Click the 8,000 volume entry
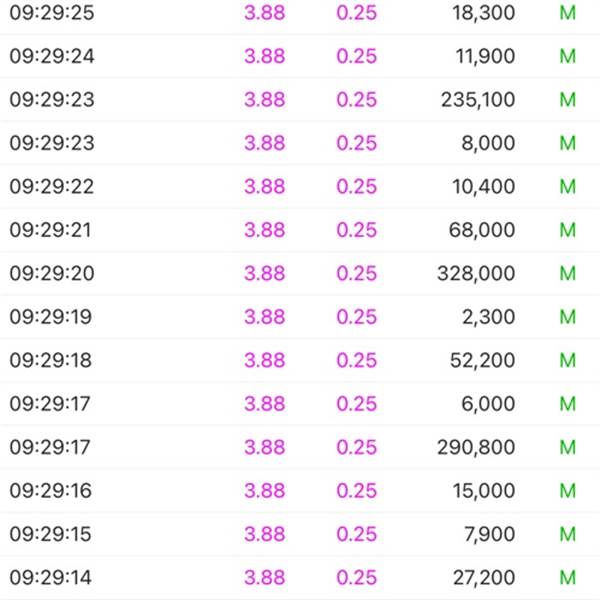600x600 pixels. tap(488, 143)
